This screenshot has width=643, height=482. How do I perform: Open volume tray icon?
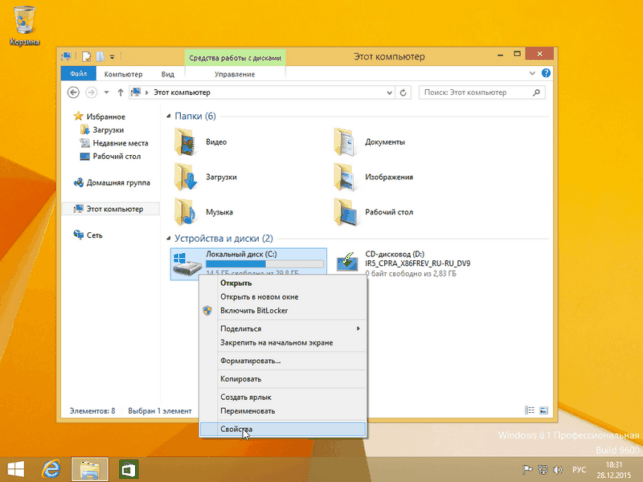(558, 470)
